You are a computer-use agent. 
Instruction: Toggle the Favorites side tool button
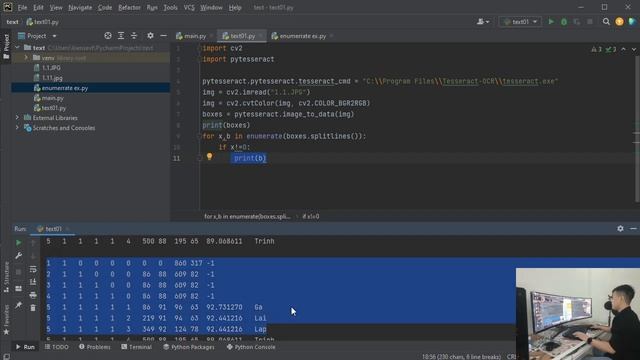tap(6, 320)
